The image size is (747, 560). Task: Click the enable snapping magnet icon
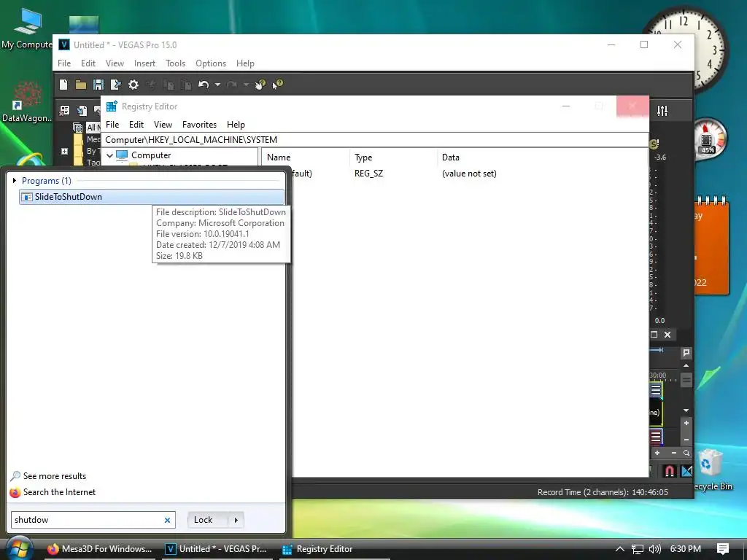click(670, 471)
